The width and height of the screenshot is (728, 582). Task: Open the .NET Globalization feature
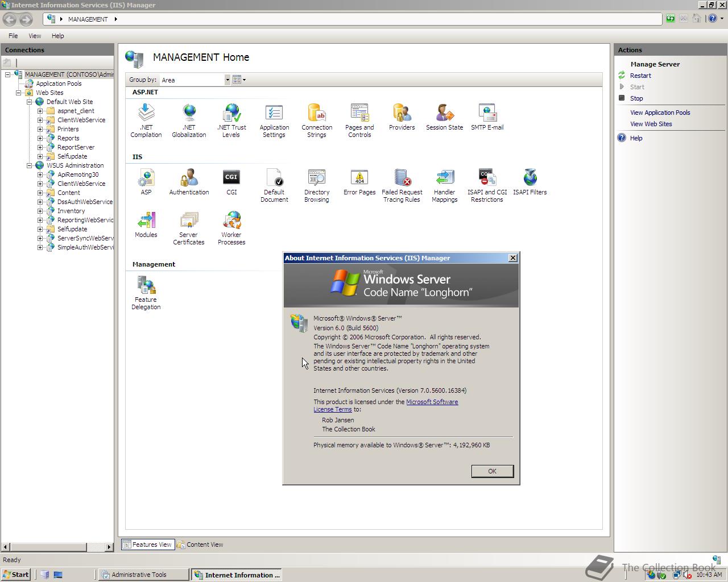pyautogui.click(x=189, y=120)
